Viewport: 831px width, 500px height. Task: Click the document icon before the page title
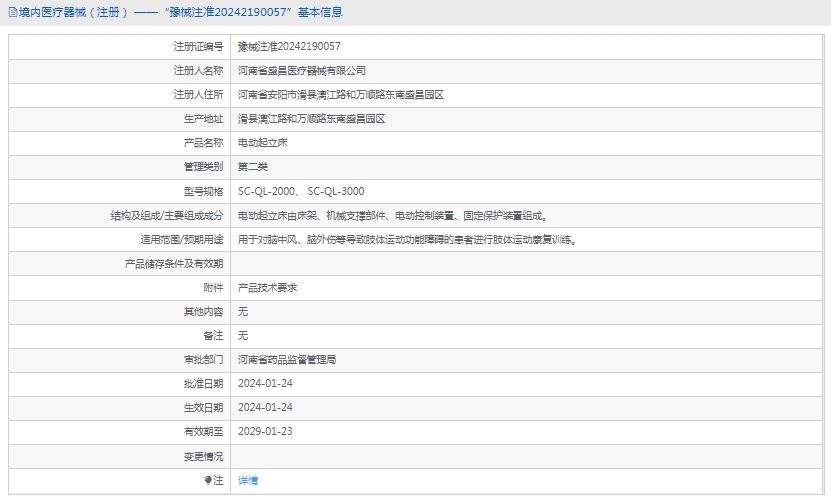pyautogui.click(x=12, y=13)
